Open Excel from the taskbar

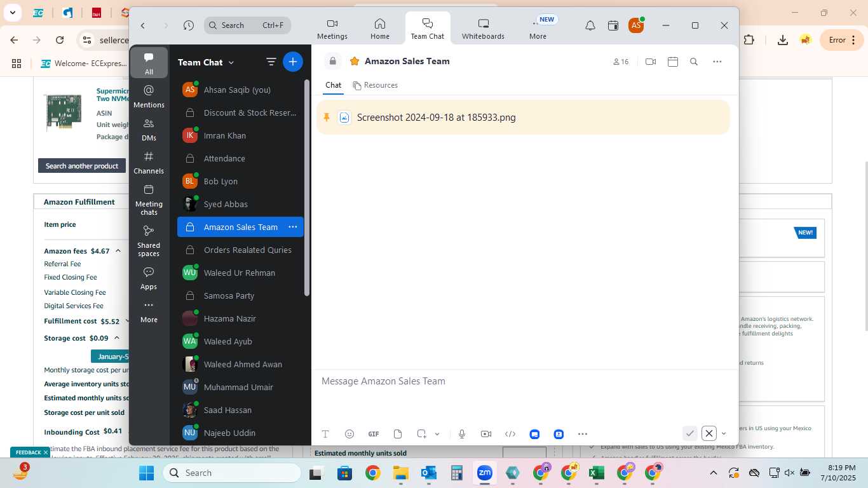pos(596,473)
